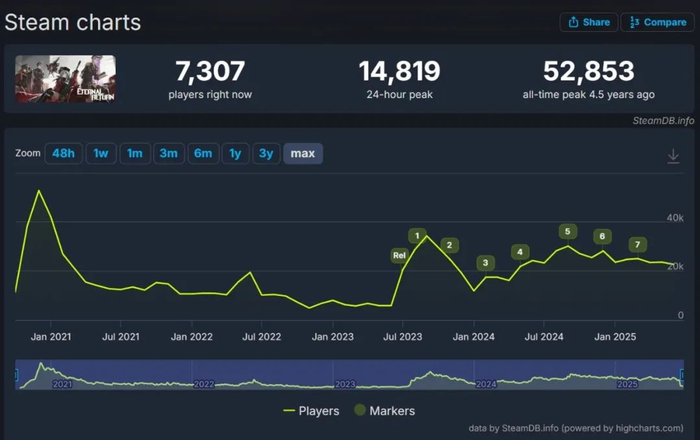700x440 pixels.
Task: Open the Compare button
Action: (658, 22)
